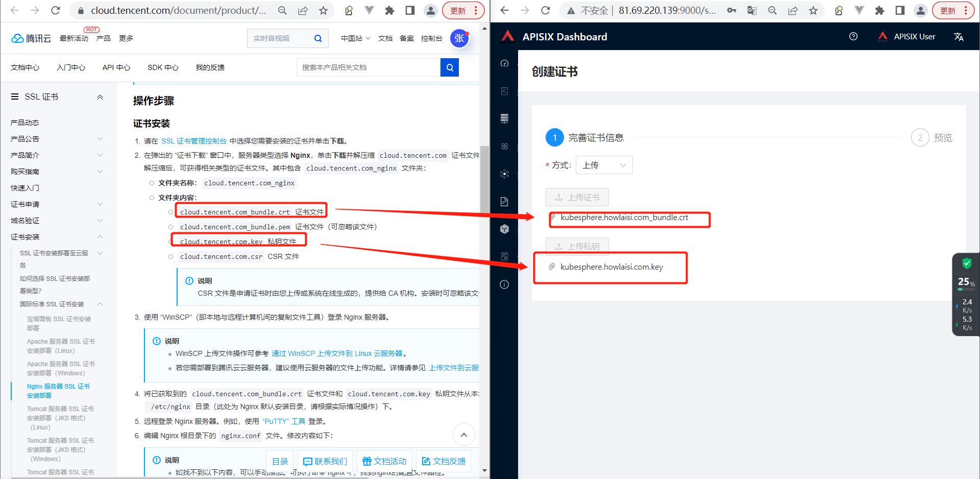This screenshot has width=980, height=479.
Task: Click the APISIX dashboard gauge sidebar icon
Action: (504, 63)
